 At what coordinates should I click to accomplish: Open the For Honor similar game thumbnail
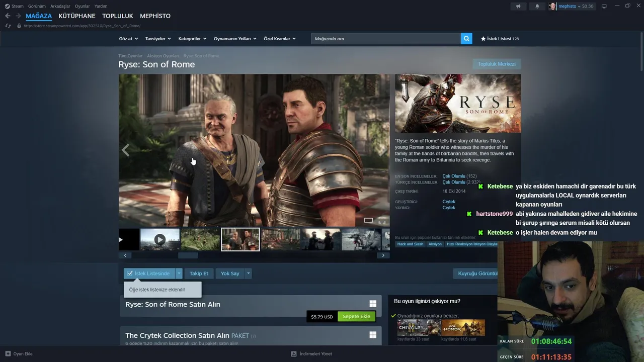[463, 328]
